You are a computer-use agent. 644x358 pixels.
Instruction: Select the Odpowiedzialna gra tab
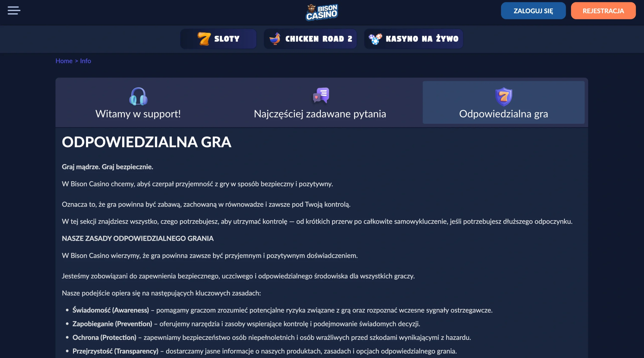(504, 102)
